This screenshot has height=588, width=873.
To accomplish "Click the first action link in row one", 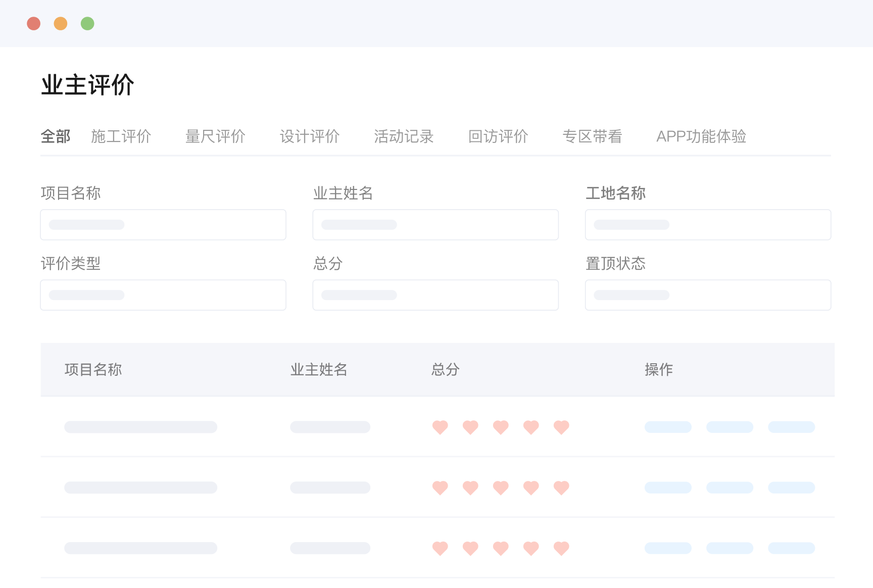I will pos(668,427).
